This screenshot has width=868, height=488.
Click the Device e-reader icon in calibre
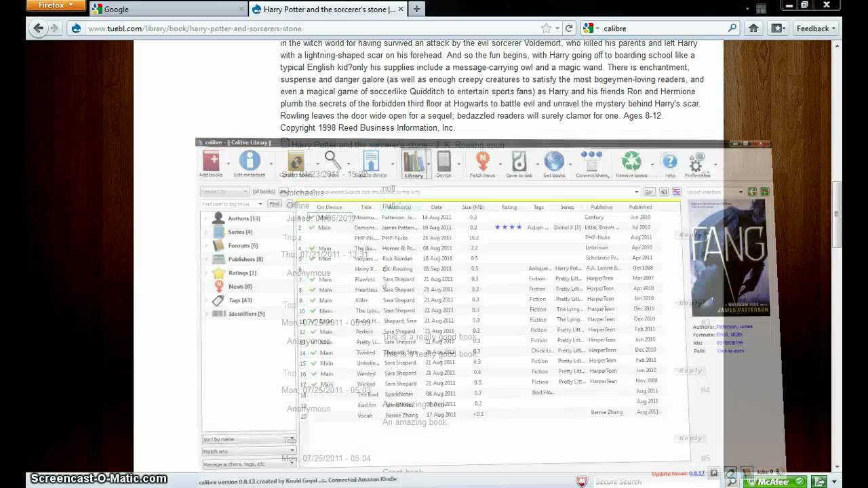(443, 161)
